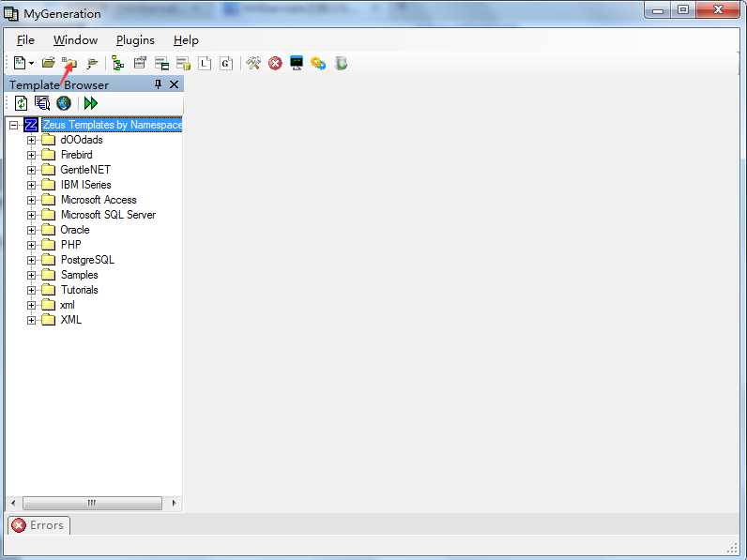Expand the Microsoft SQL Server folder node
The width and height of the screenshot is (747, 560).
(x=31, y=215)
